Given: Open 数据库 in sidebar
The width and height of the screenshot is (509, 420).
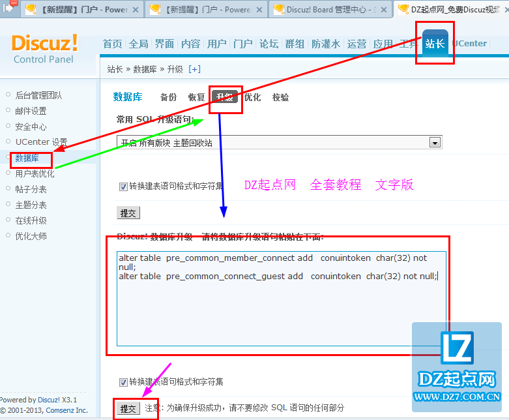Looking at the screenshot, I should (x=27, y=158).
